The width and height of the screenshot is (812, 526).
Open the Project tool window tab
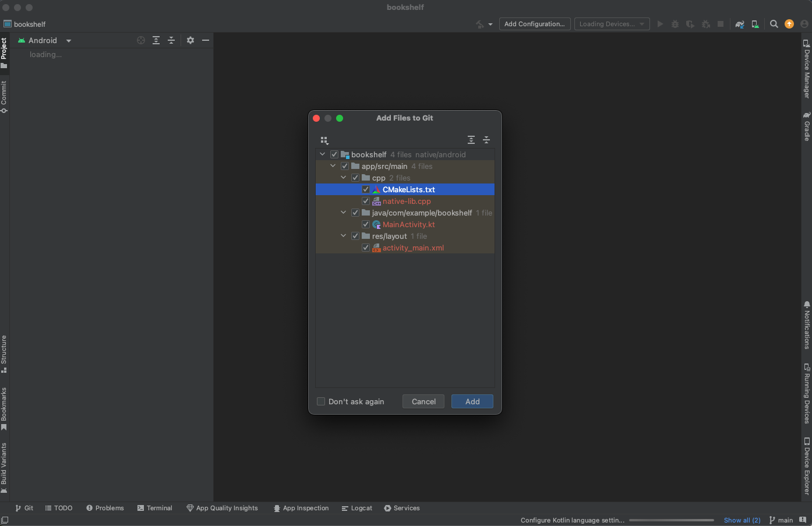[x=4, y=53]
